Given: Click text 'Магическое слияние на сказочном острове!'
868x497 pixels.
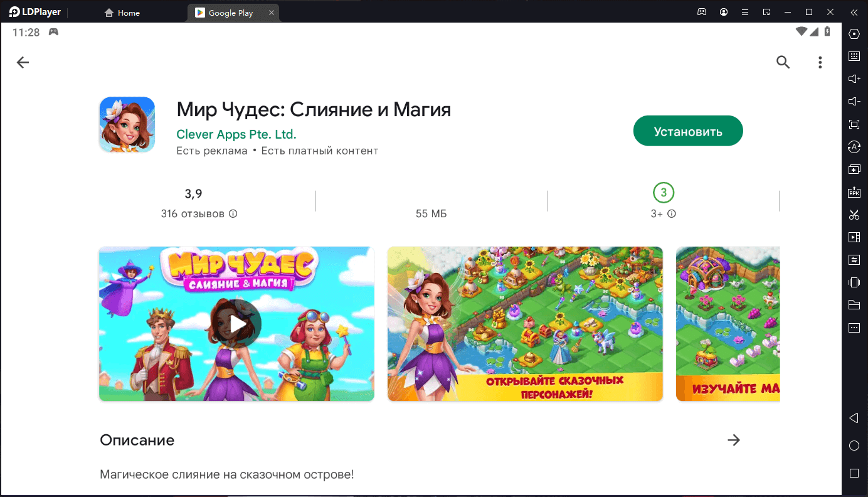Looking at the screenshot, I should (x=227, y=474).
